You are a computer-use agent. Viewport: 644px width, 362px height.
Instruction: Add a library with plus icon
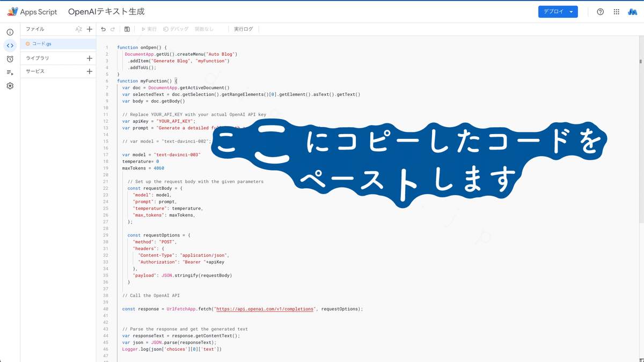point(90,58)
